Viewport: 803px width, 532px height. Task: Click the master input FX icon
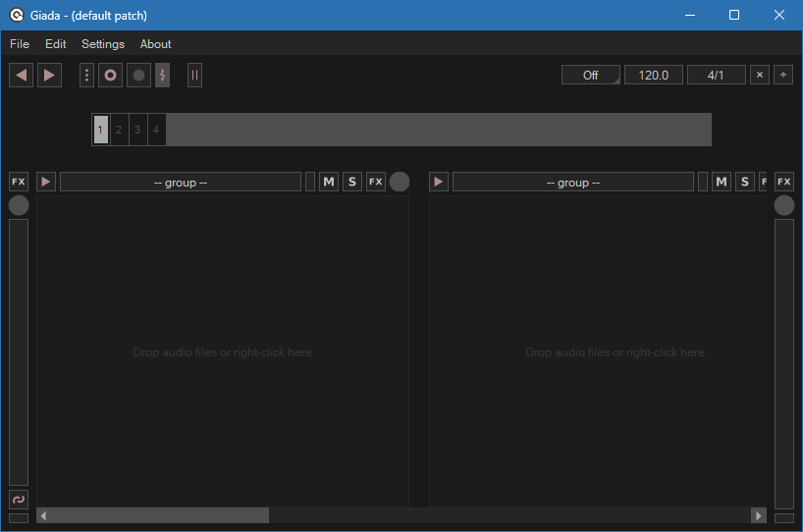tap(19, 182)
